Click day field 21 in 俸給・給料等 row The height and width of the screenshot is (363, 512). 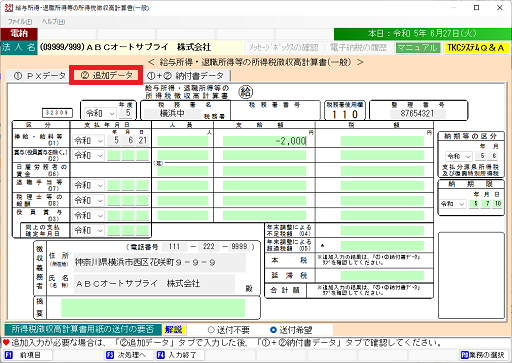pos(143,141)
